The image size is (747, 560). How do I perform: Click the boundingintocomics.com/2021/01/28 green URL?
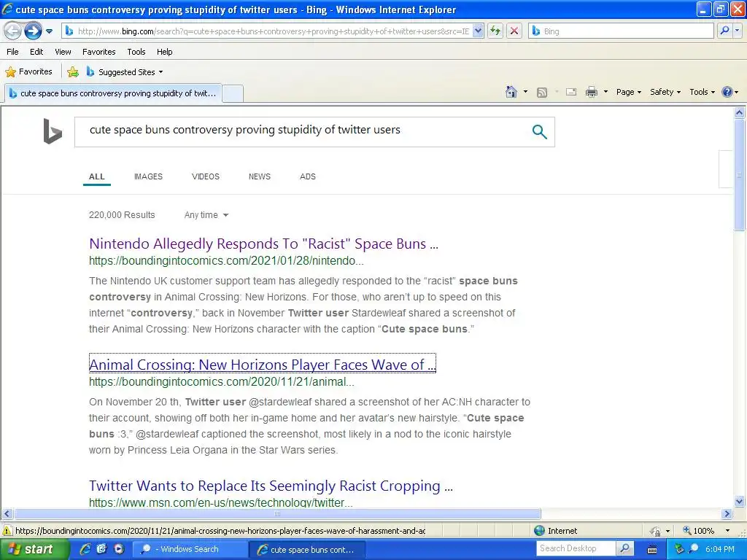(x=226, y=261)
